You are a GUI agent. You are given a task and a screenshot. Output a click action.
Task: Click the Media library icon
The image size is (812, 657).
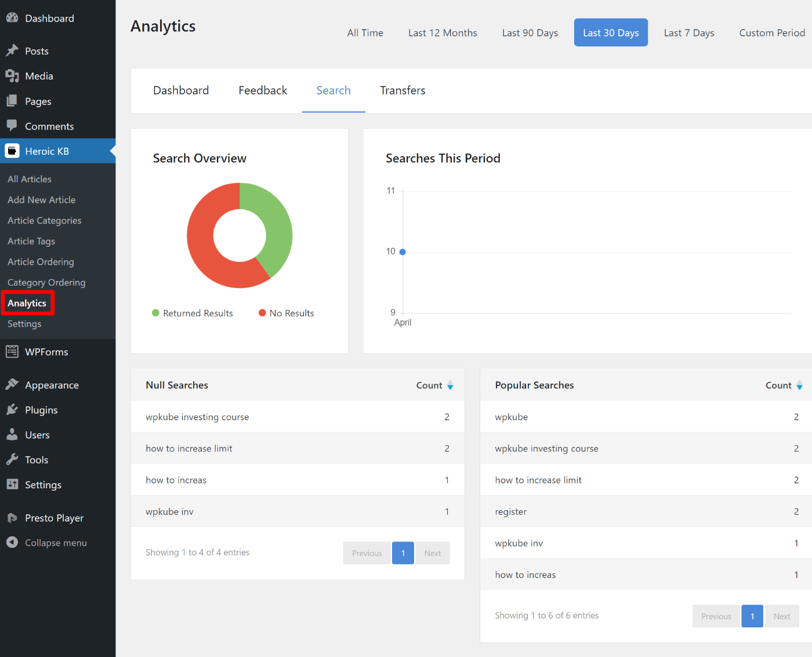[x=12, y=75]
